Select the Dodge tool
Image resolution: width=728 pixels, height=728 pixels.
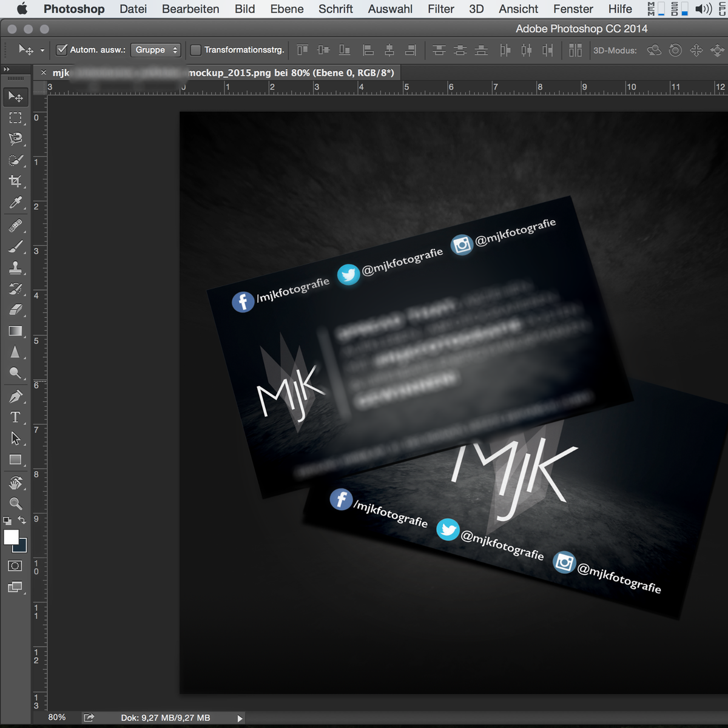pyautogui.click(x=15, y=374)
